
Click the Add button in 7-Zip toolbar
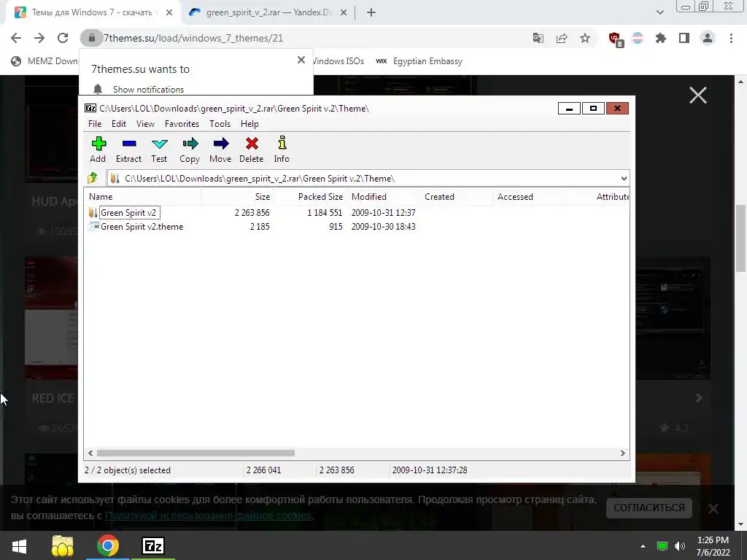point(98,149)
